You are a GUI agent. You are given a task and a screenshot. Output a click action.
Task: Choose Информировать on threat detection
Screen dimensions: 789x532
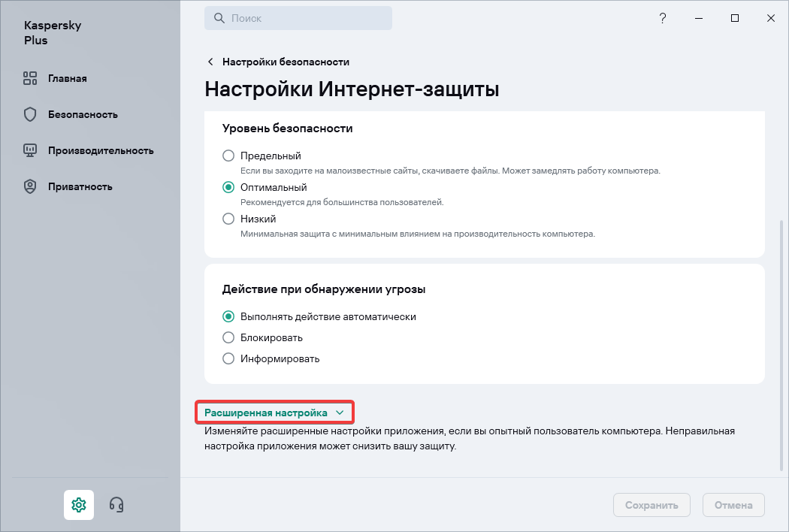(228, 358)
